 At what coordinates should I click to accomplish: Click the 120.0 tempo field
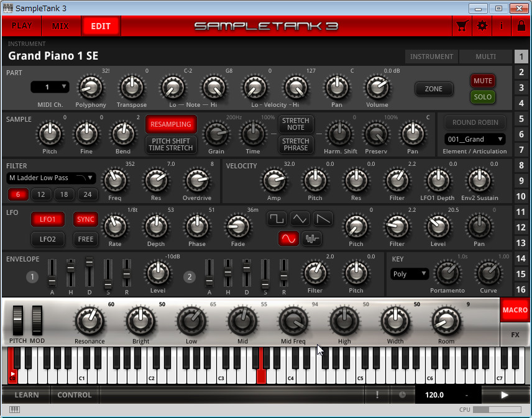pos(434,395)
